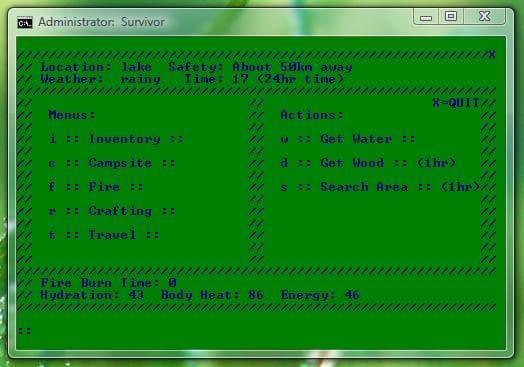The height and width of the screenshot is (367, 524).
Task: Click the 's :: Search Area :: (1hr)' action
Action: coord(380,187)
